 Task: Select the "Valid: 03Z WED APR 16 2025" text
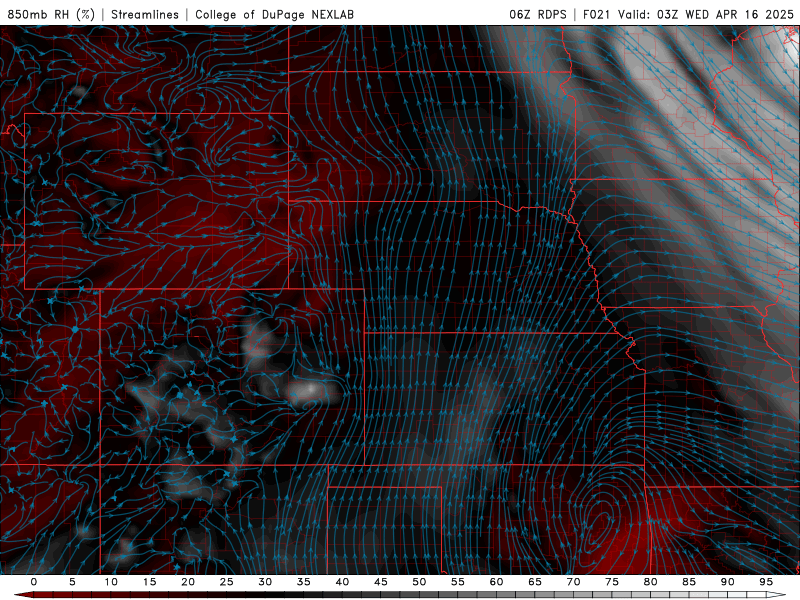(x=706, y=14)
